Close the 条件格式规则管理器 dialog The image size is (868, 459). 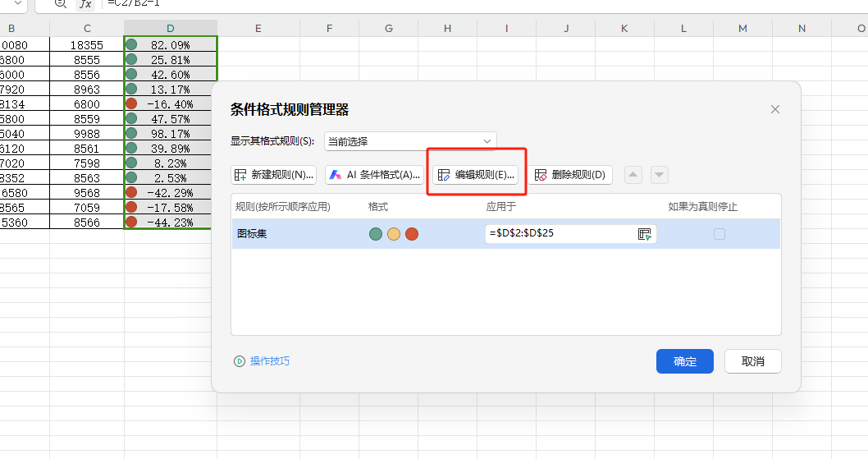coord(775,109)
